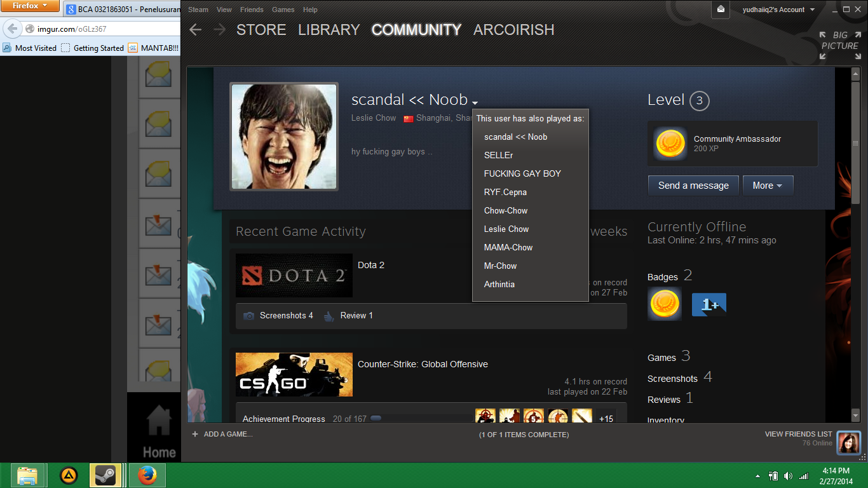This screenshot has width=868, height=488.
Task: Select the gold badge under Badges
Action: click(x=665, y=304)
